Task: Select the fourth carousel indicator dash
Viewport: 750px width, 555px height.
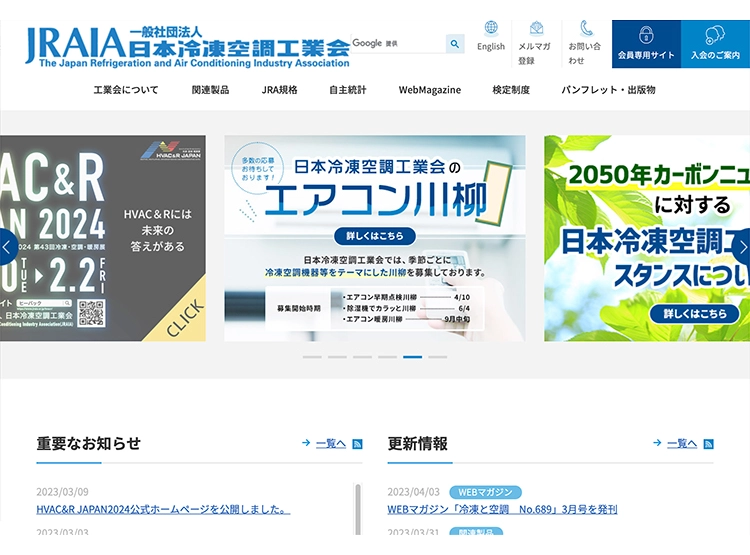Action: (387, 357)
